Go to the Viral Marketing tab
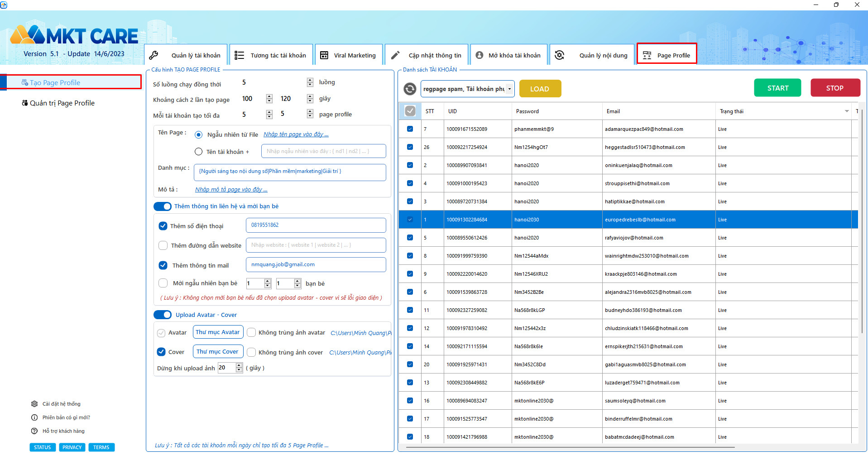The width and height of the screenshot is (868, 455). [349, 55]
